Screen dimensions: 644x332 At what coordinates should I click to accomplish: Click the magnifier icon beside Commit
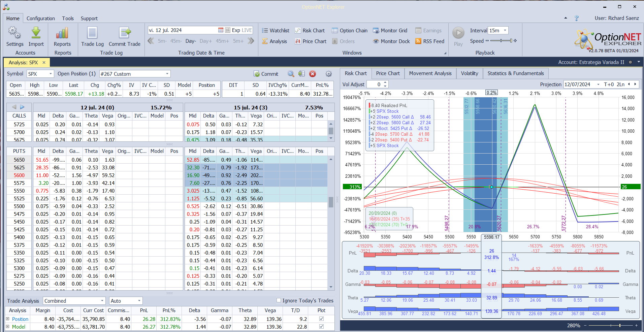[291, 74]
